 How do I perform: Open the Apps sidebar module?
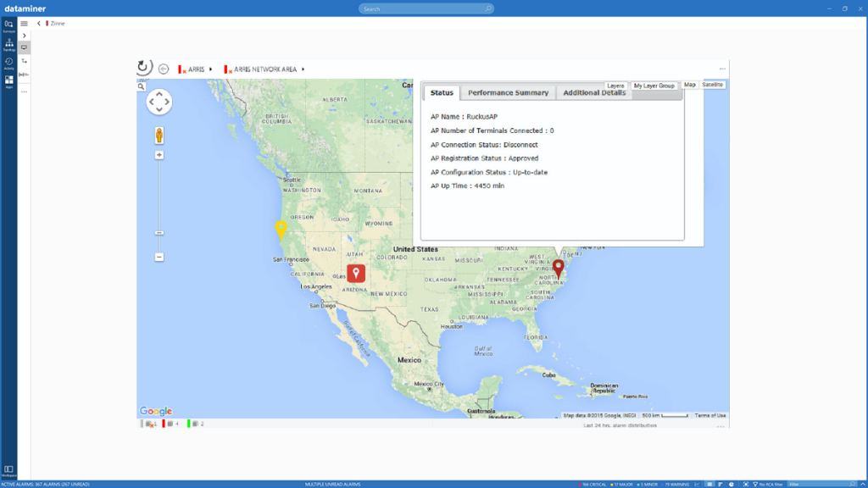coord(8,82)
